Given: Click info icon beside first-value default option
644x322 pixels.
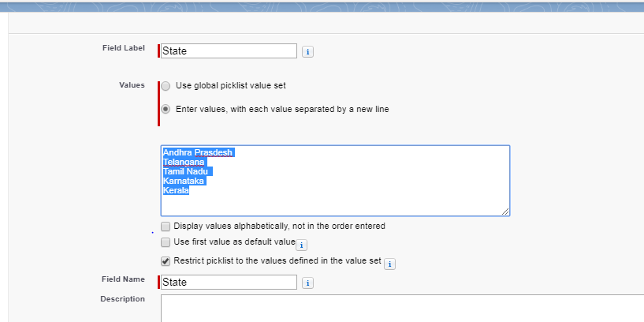Looking at the screenshot, I should point(301,245).
